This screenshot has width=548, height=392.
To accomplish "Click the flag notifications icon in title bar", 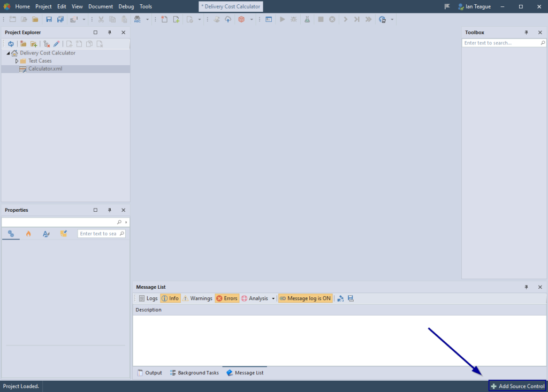I will 447,6.
